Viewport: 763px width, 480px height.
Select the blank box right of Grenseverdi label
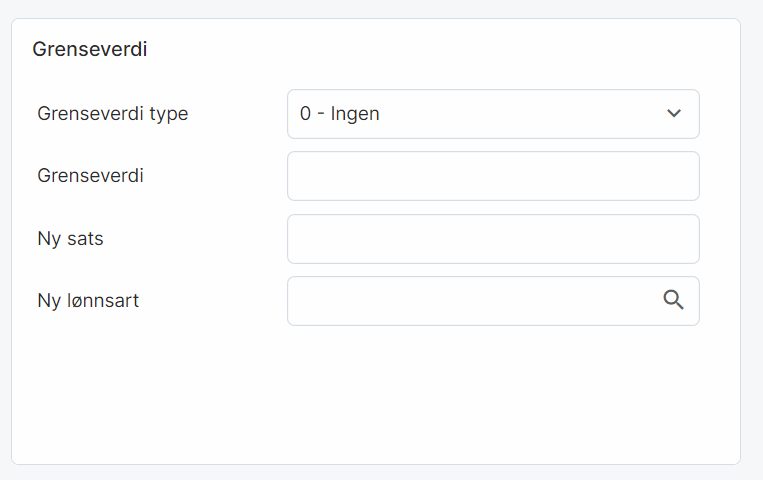[492, 176]
